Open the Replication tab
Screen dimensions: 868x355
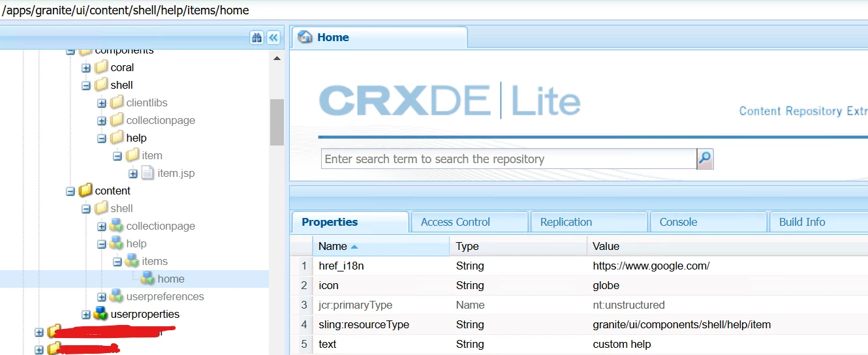click(x=589, y=222)
